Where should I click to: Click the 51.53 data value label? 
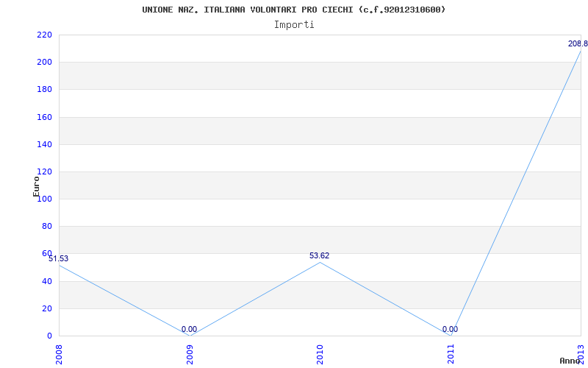[x=59, y=258]
